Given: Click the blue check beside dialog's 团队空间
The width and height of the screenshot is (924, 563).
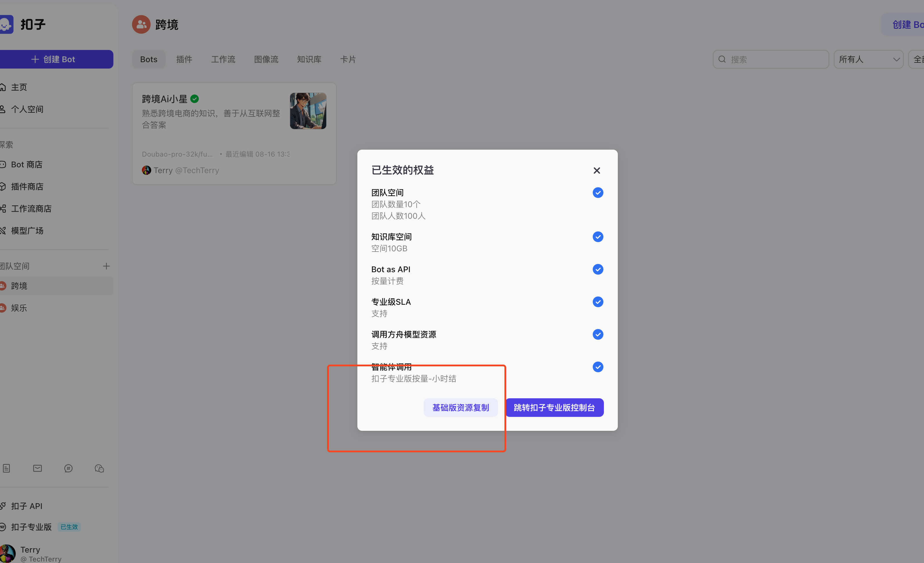Looking at the screenshot, I should click(x=598, y=193).
